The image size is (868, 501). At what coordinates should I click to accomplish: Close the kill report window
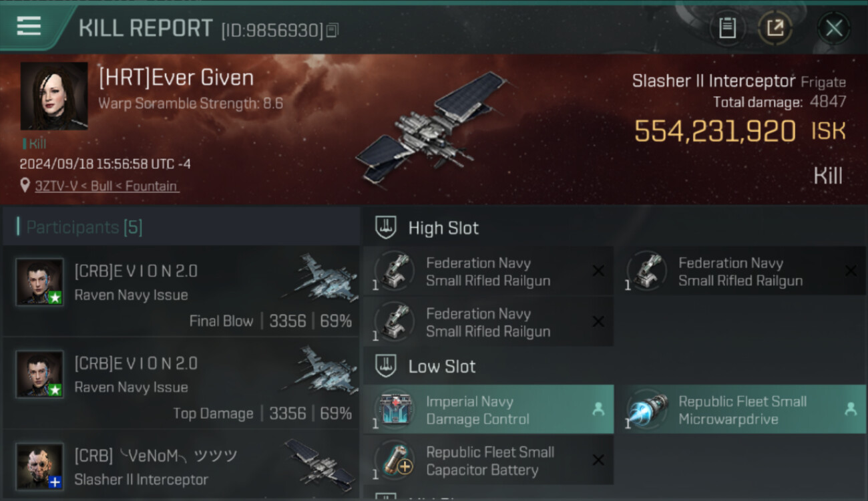click(834, 28)
